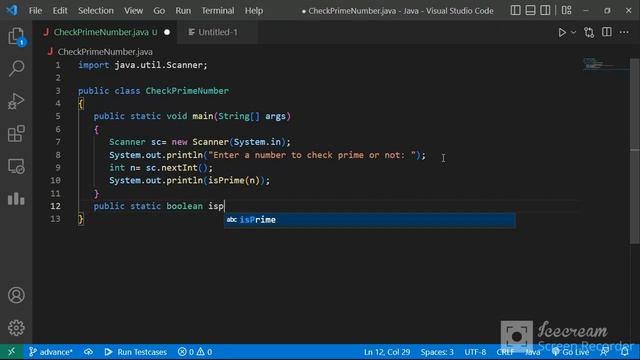Open the editor More Actions ellipsis

click(624, 32)
